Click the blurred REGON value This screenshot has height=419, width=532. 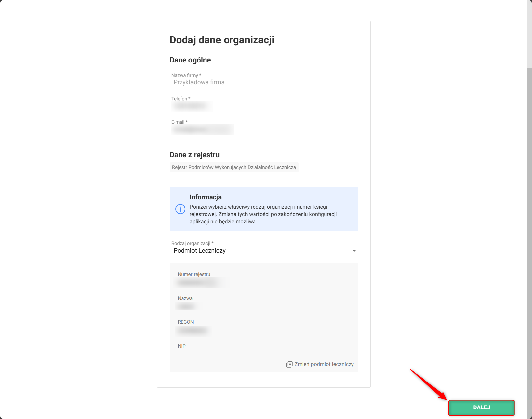tap(193, 330)
